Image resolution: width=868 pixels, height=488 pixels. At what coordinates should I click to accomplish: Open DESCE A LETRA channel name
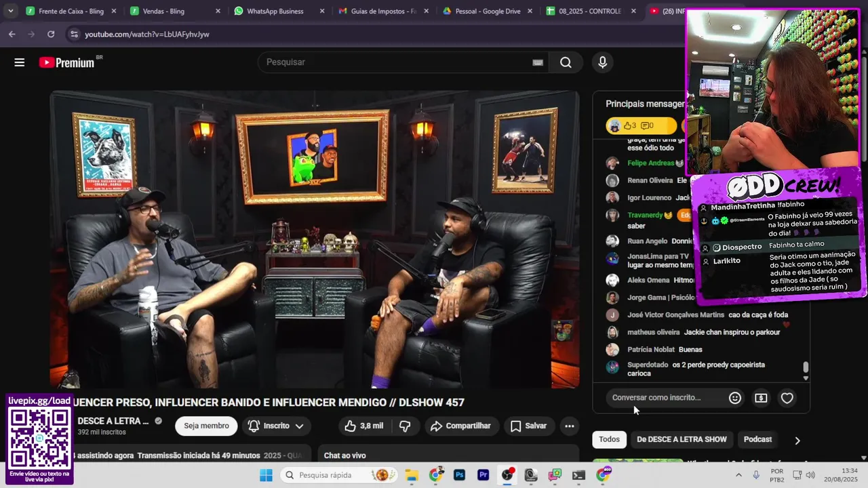point(113,421)
